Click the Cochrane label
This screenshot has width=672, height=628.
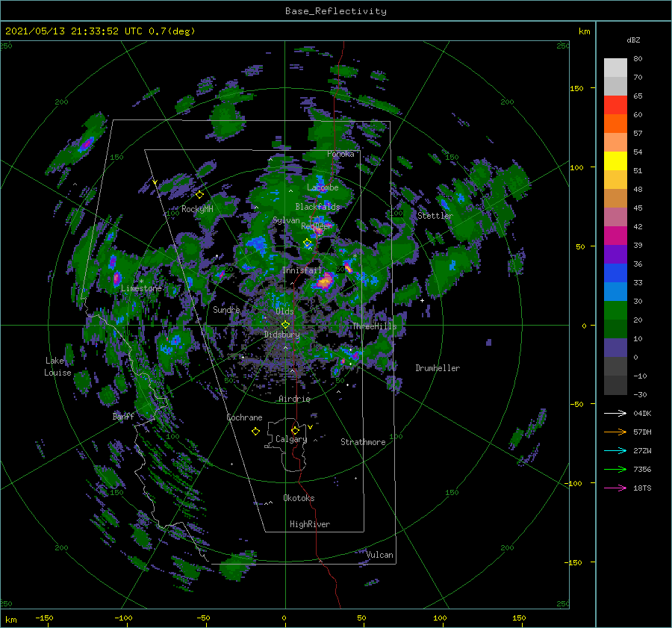244,417
